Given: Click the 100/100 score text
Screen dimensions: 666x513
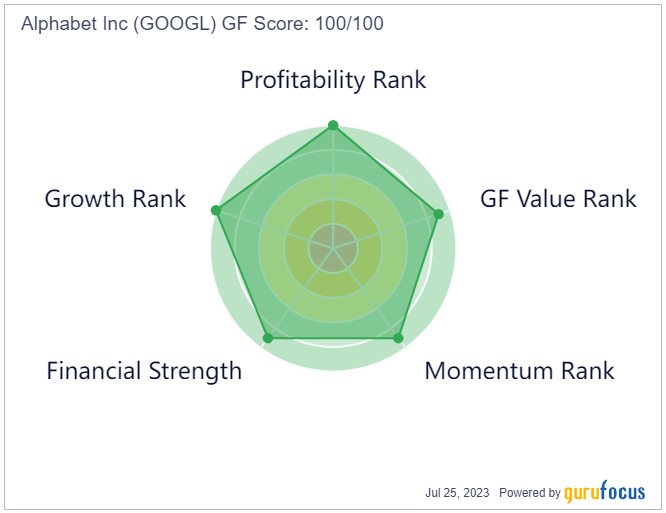Looking at the screenshot, I should (x=349, y=23).
